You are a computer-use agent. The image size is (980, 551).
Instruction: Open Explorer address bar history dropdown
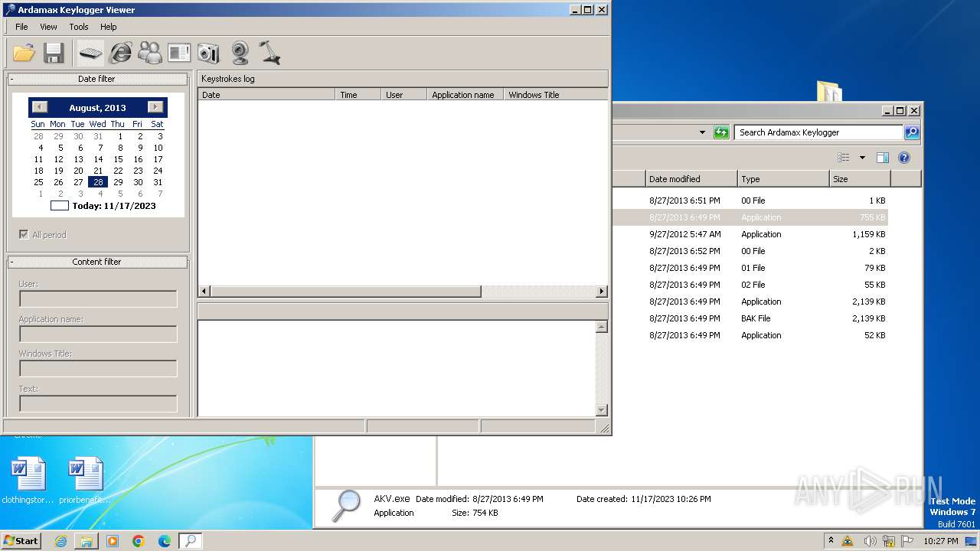coord(702,132)
